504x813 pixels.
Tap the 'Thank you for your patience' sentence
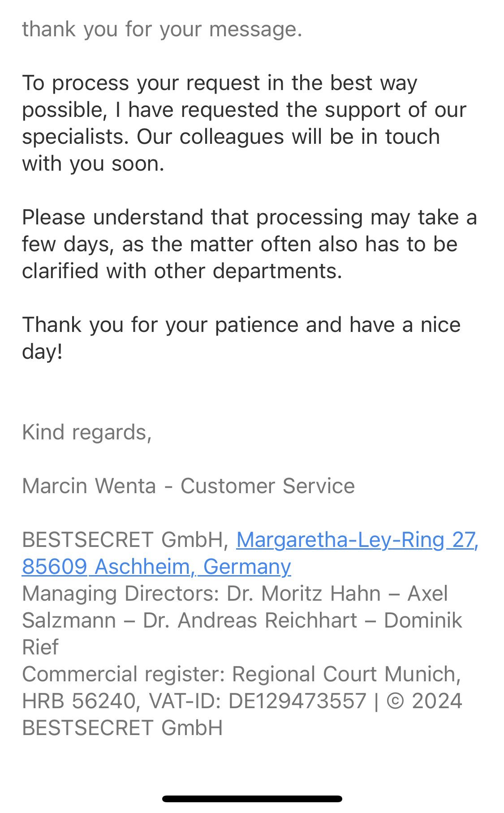[x=241, y=325]
